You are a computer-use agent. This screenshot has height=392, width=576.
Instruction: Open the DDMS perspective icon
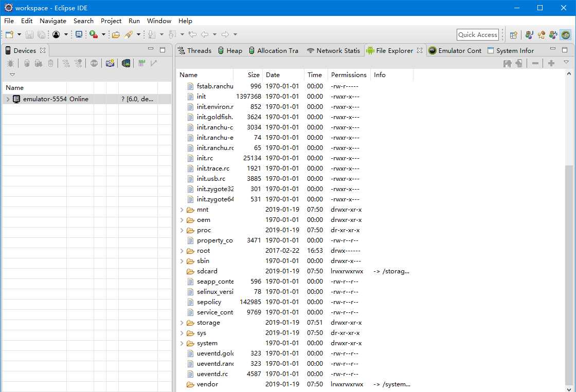click(x=566, y=35)
